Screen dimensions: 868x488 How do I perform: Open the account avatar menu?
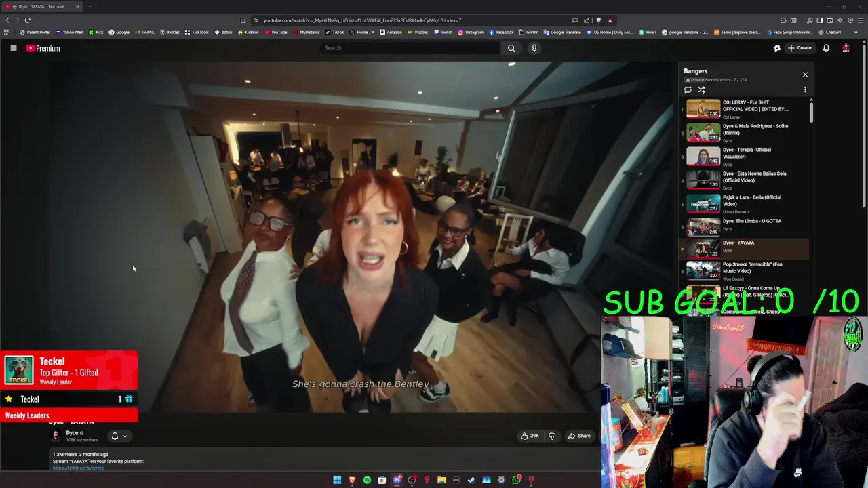tap(846, 48)
